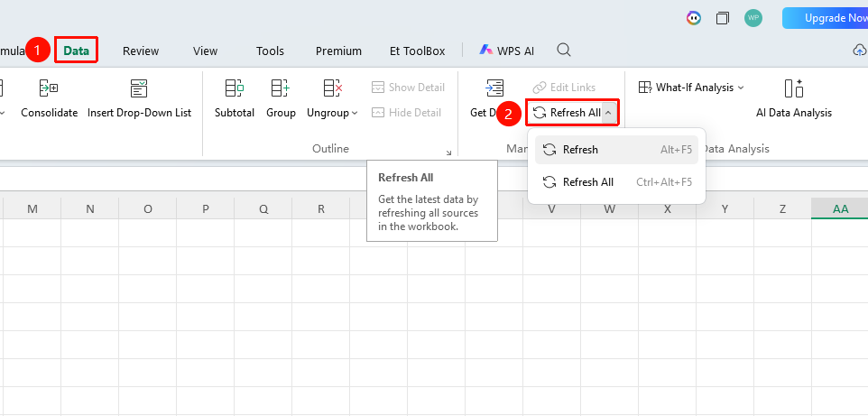The height and width of the screenshot is (416, 868).
Task: Choose Refresh (Alt+F5) from the menu
Action: (x=616, y=150)
